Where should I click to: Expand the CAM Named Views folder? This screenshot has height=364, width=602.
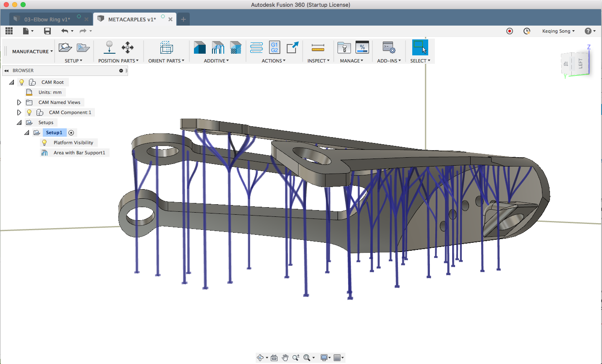pyautogui.click(x=19, y=102)
